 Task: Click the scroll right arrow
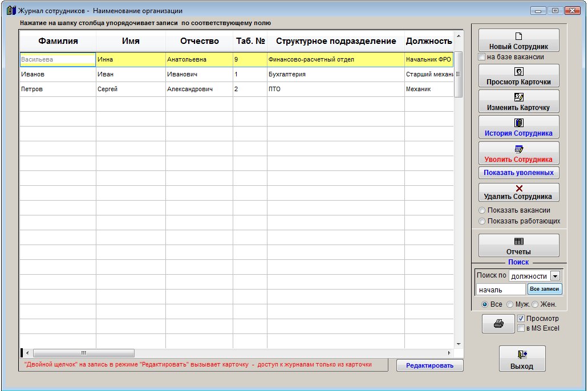point(449,353)
